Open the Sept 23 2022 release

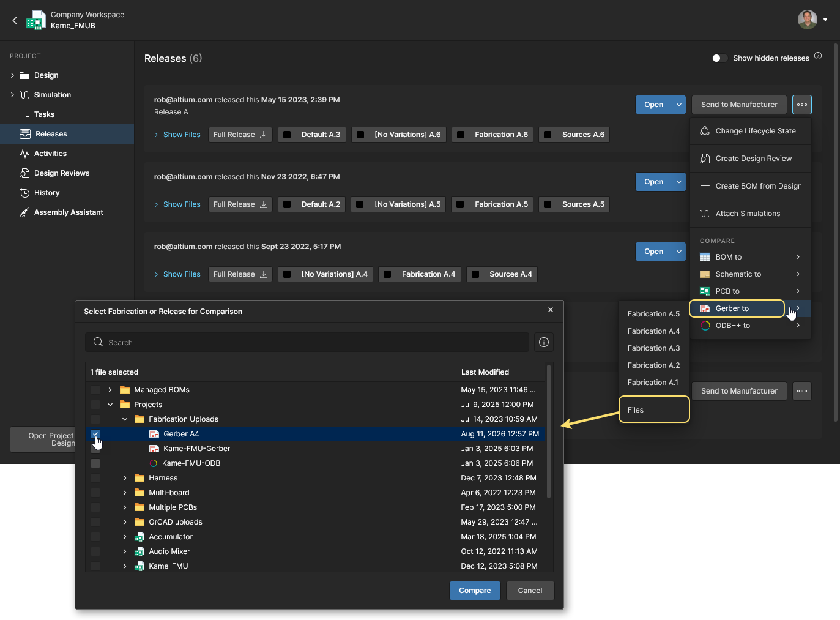[x=653, y=252]
